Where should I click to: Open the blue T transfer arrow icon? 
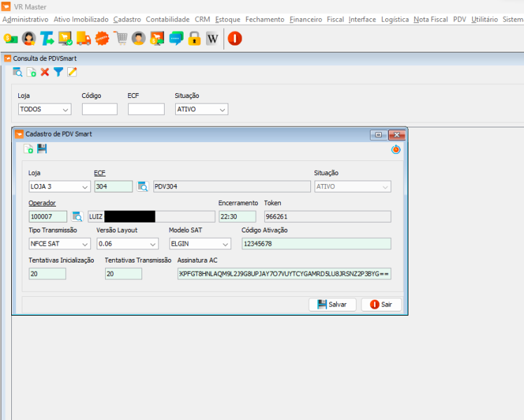(x=47, y=38)
